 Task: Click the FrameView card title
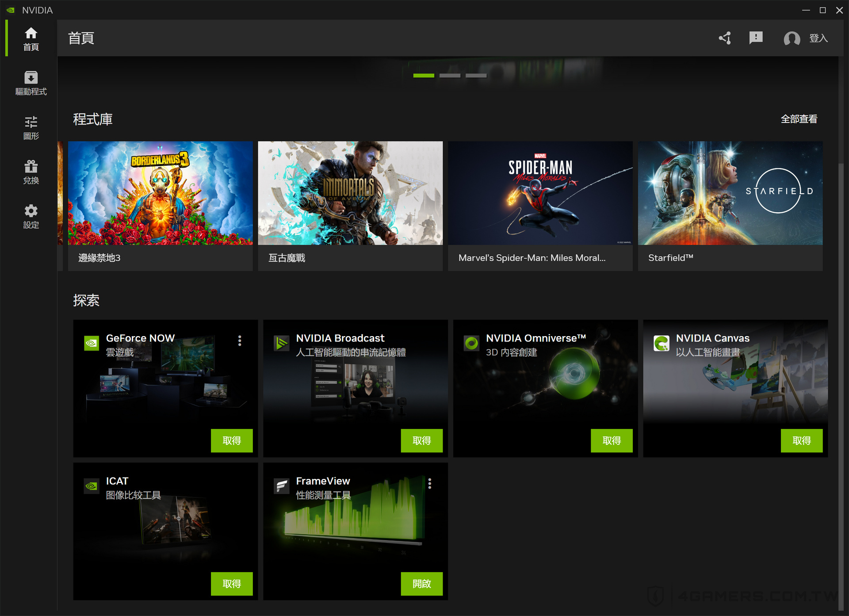coord(323,481)
